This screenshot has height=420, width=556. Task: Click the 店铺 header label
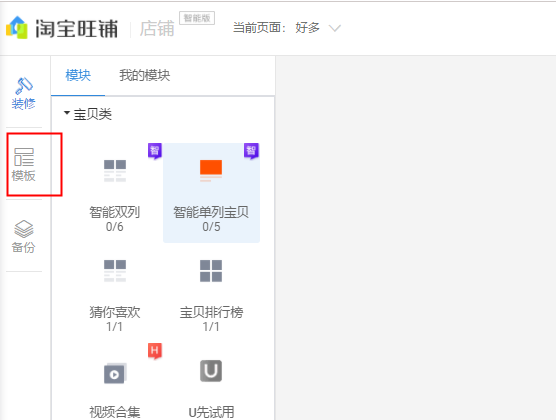pyautogui.click(x=157, y=28)
